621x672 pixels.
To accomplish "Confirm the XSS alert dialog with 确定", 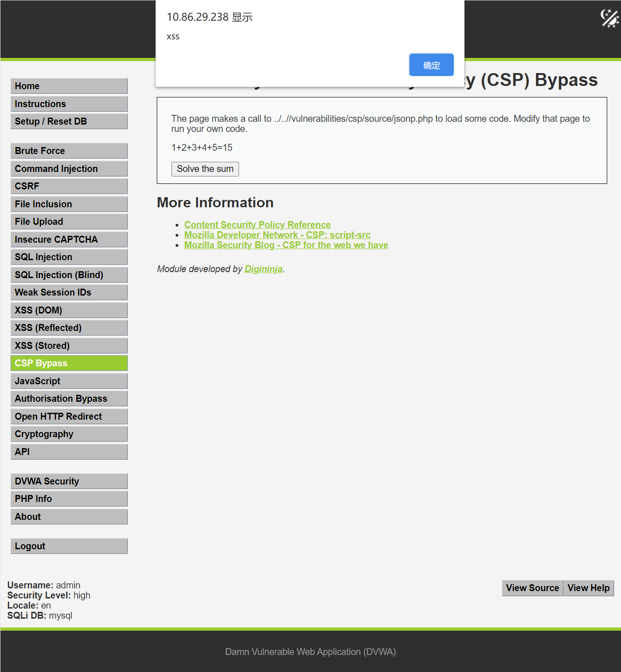I will 431,65.
